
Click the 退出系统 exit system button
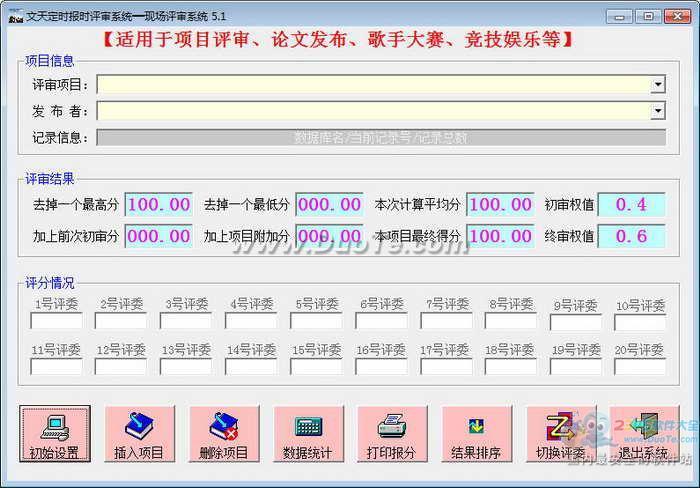coord(645,434)
